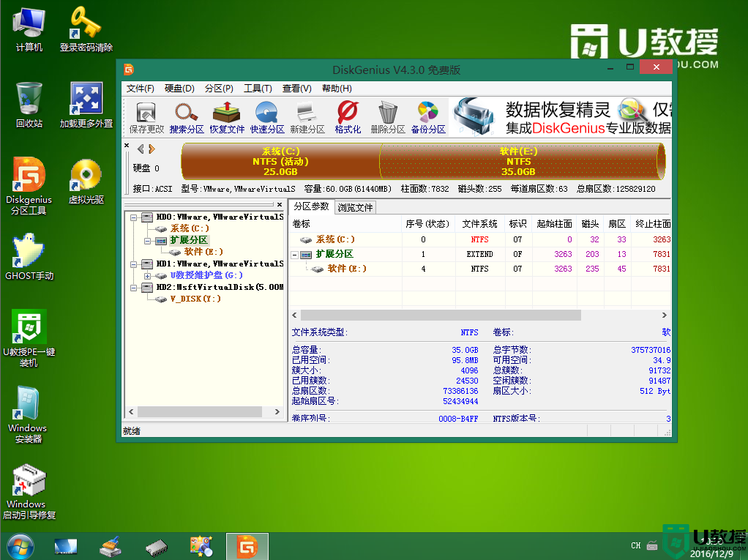Image resolution: width=748 pixels, height=560 pixels.
Task: Select the 系统(C:) partition bar in disk map
Action: (280, 161)
